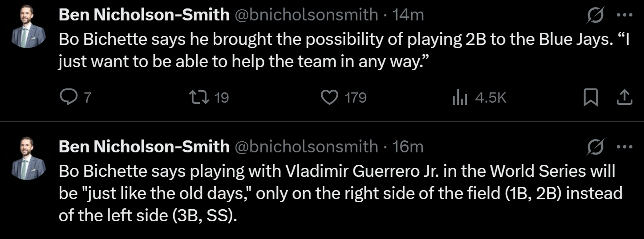Repost the tweet with 19 reposts
This screenshot has height=239, width=644.
pos(196,98)
